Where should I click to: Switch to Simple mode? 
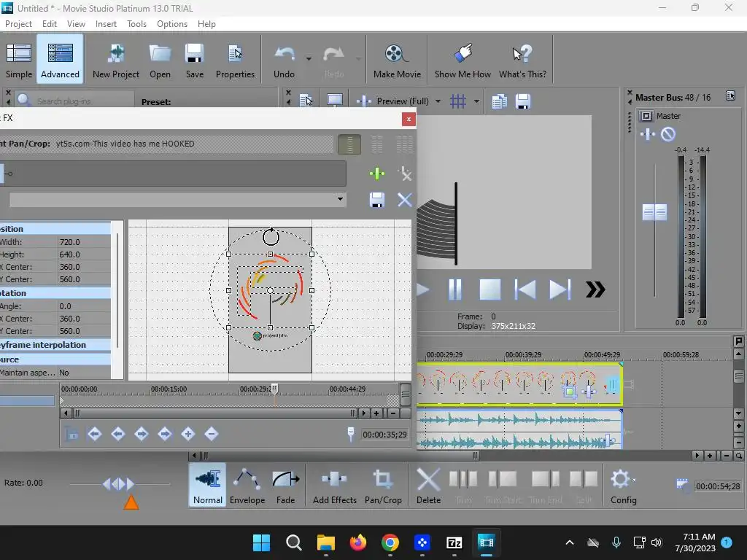18,60
